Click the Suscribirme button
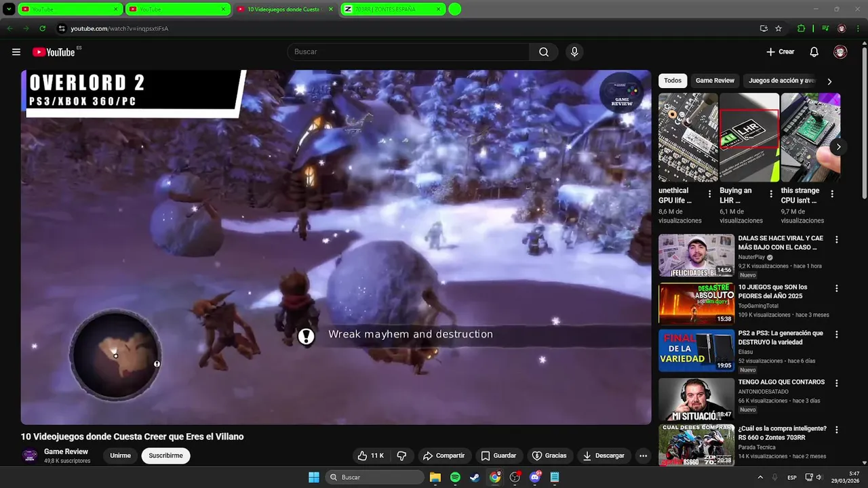 point(166,455)
